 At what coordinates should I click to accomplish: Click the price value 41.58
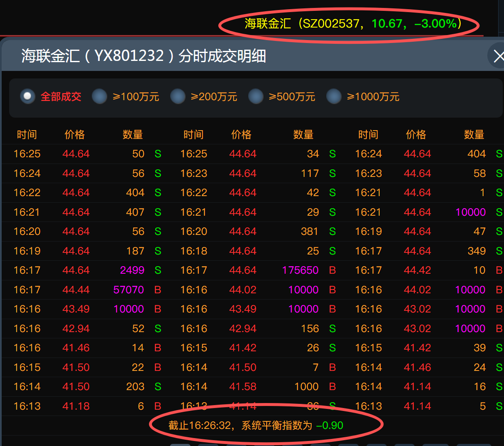[x=243, y=387]
